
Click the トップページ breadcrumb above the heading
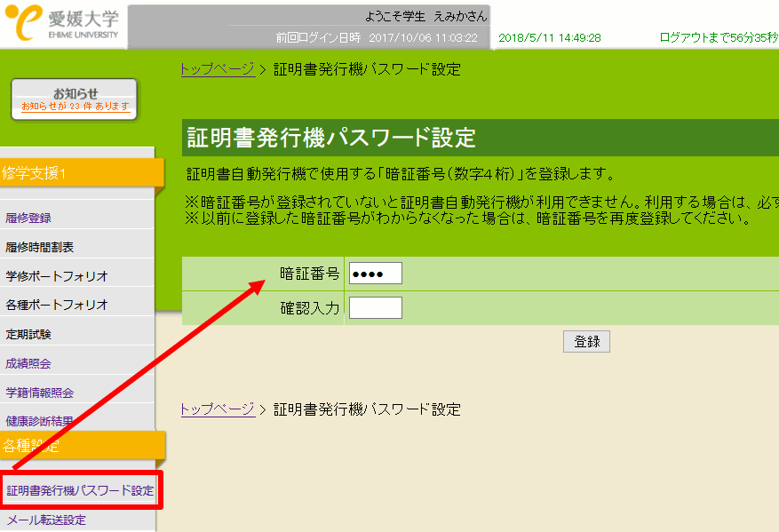click(218, 69)
